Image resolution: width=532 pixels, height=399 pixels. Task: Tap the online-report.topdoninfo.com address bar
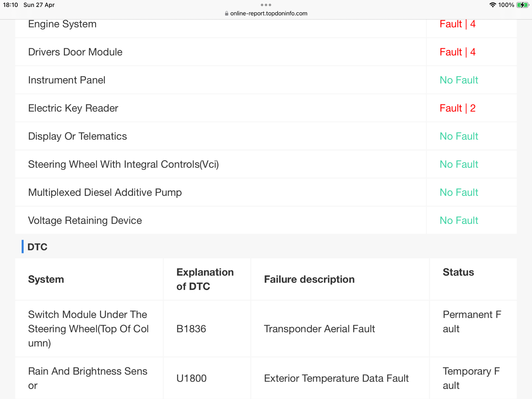pyautogui.click(x=266, y=14)
